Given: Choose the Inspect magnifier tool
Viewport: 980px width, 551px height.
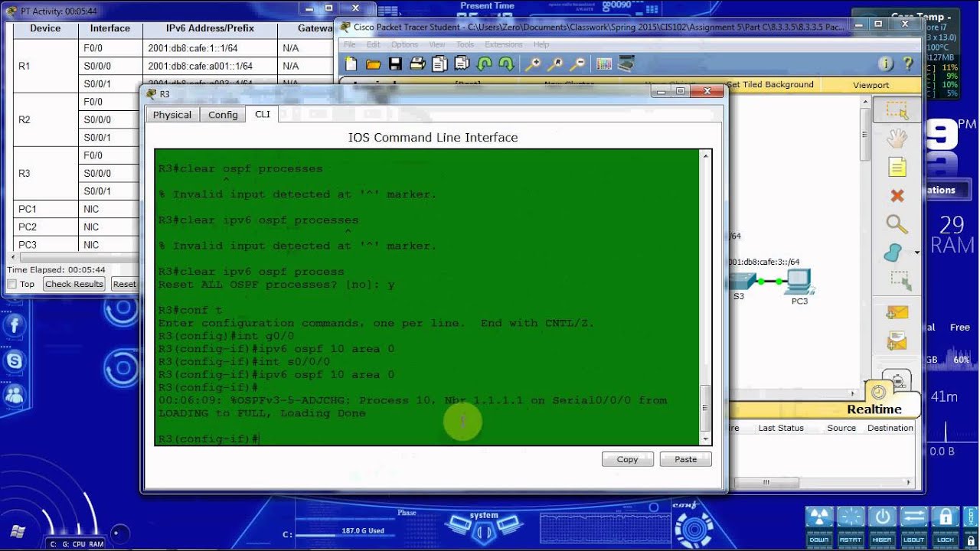Looking at the screenshot, I should pos(897,224).
